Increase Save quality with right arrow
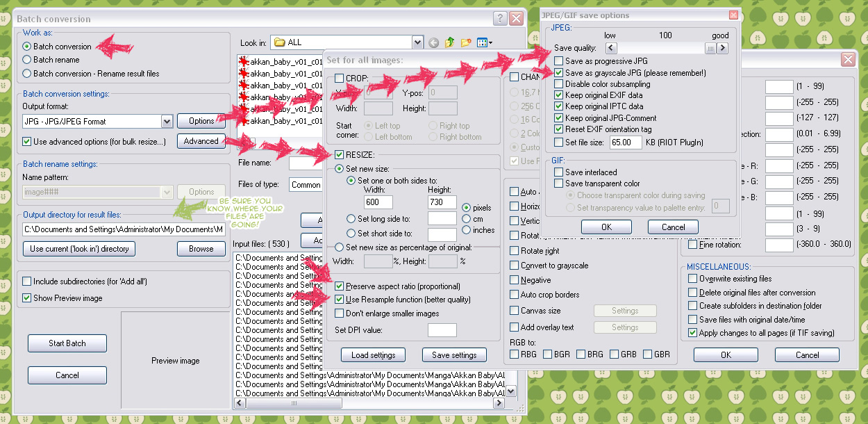 pyautogui.click(x=723, y=49)
